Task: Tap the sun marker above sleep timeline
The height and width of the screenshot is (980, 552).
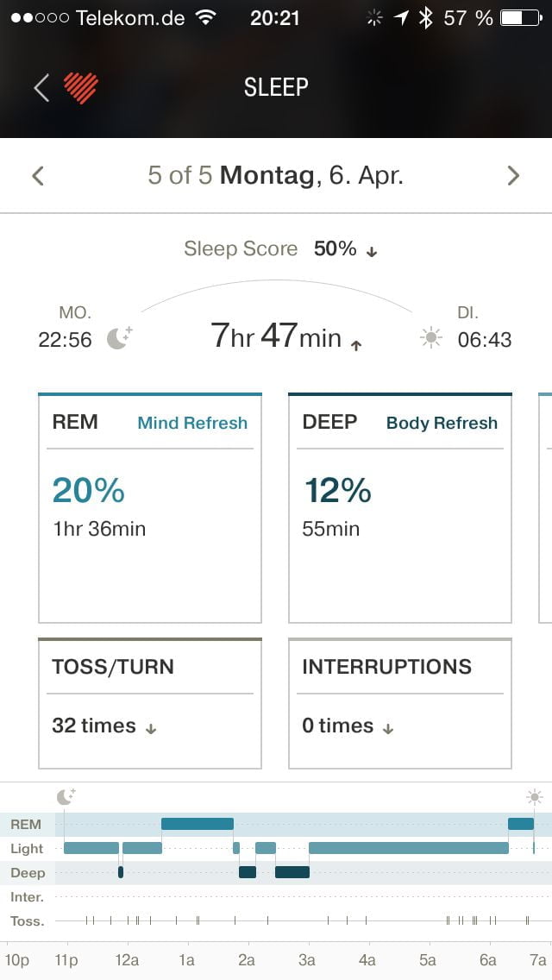Action: tap(535, 796)
